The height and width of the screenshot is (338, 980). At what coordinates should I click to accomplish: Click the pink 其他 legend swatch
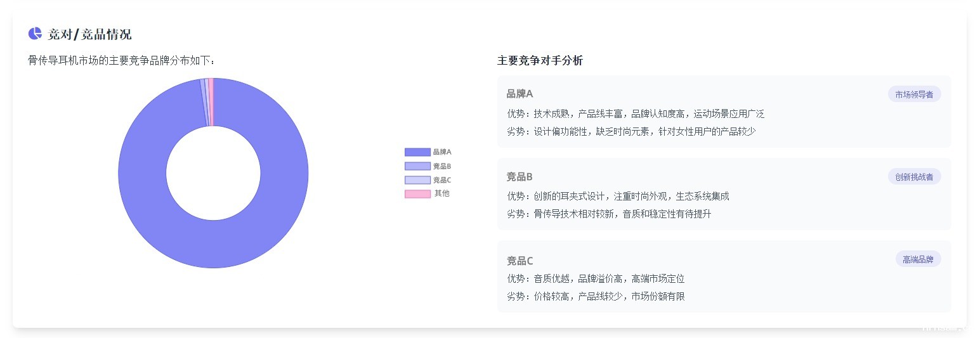tap(417, 194)
